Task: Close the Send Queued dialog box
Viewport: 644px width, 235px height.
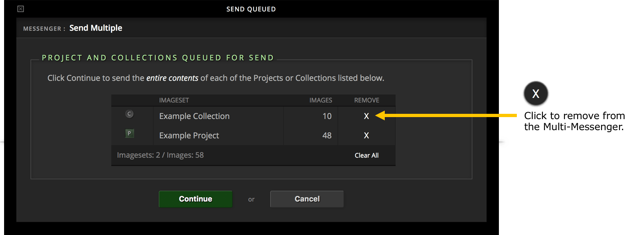Action: (21, 9)
